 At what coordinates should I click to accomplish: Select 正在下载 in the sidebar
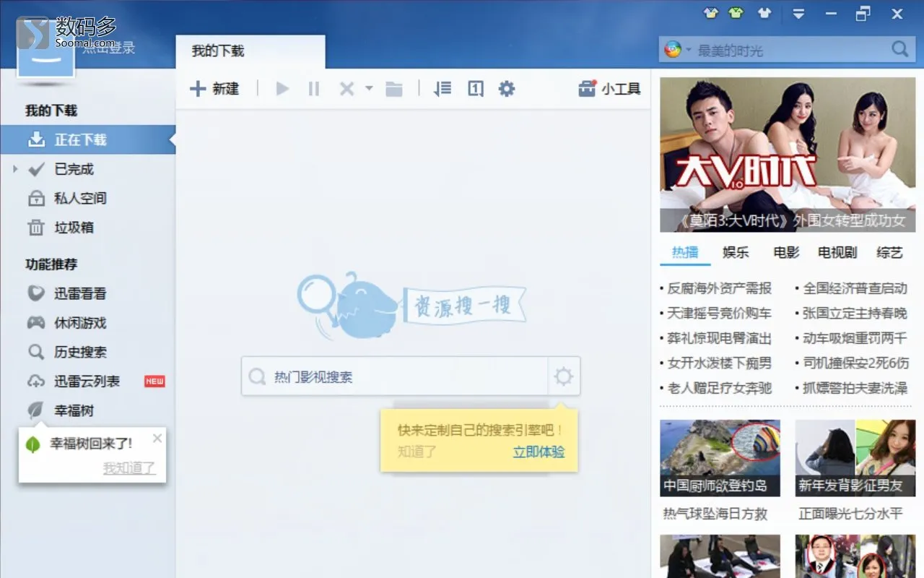tap(87, 139)
